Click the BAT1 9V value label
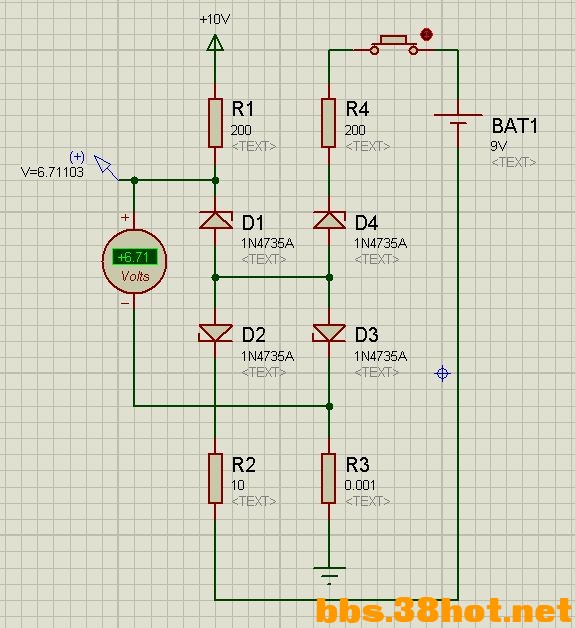Image resolution: width=575 pixels, height=628 pixels. [499, 146]
